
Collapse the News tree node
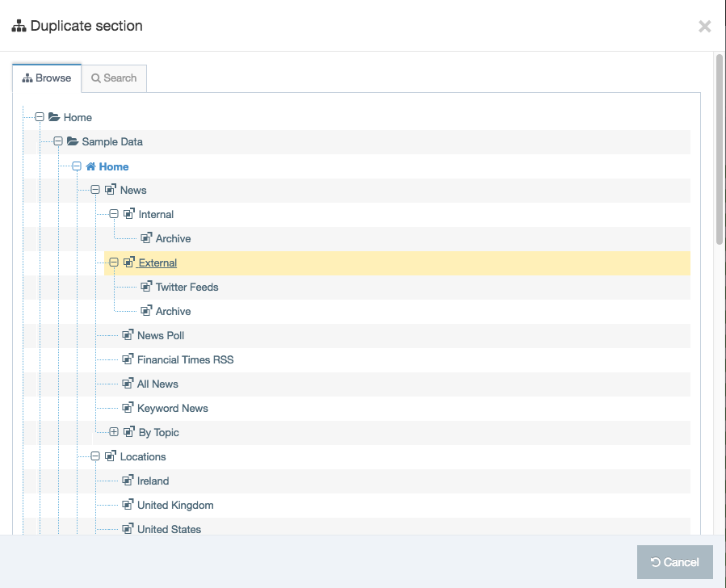(95, 190)
